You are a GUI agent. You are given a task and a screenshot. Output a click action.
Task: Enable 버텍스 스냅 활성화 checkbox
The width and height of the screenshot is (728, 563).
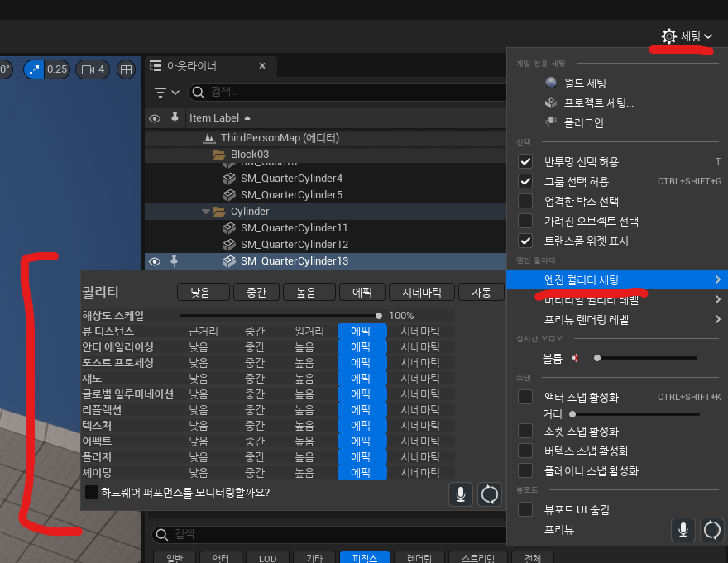[525, 451]
